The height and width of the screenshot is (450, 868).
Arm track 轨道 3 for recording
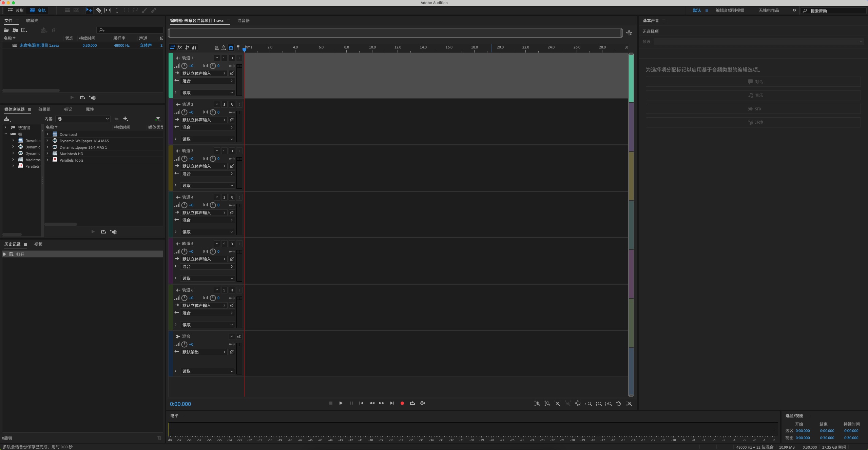pyautogui.click(x=232, y=151)
